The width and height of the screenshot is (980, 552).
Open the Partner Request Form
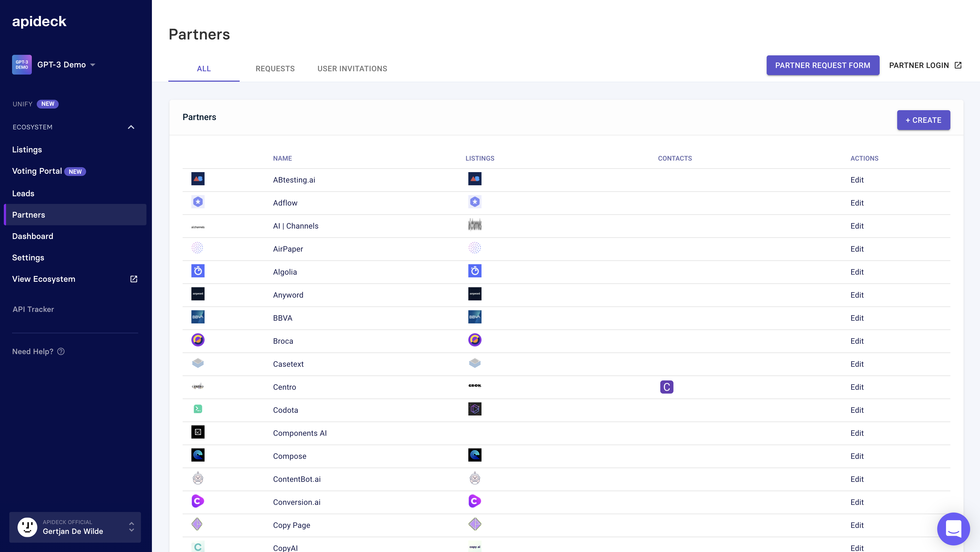click(823, 65)
